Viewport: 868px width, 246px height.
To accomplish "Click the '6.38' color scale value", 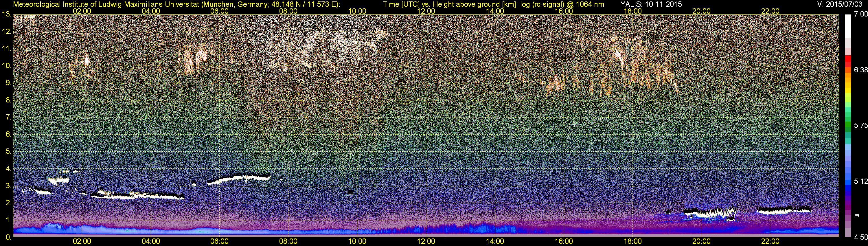I will pyautogui.click(x=861, y=70).
